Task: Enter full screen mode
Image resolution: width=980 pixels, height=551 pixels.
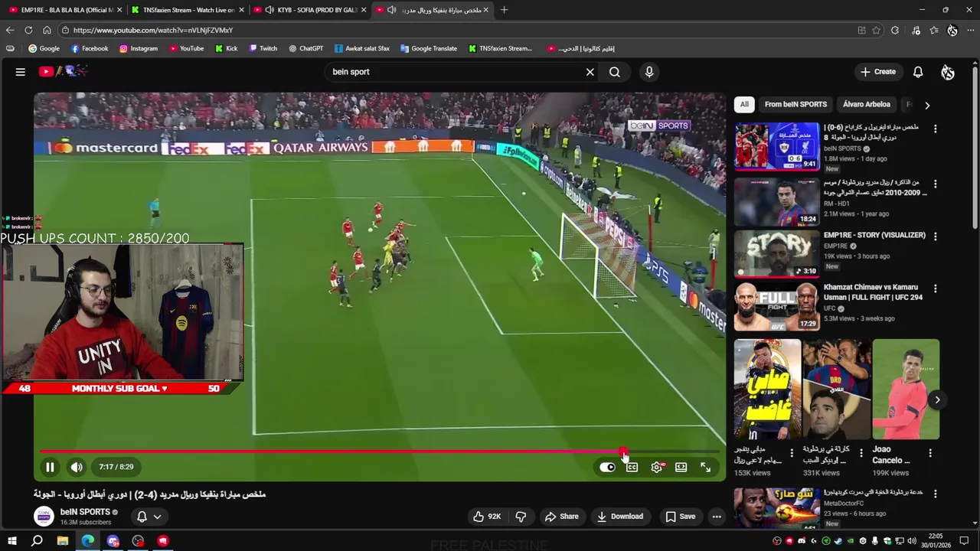Action: pos(706,467)
